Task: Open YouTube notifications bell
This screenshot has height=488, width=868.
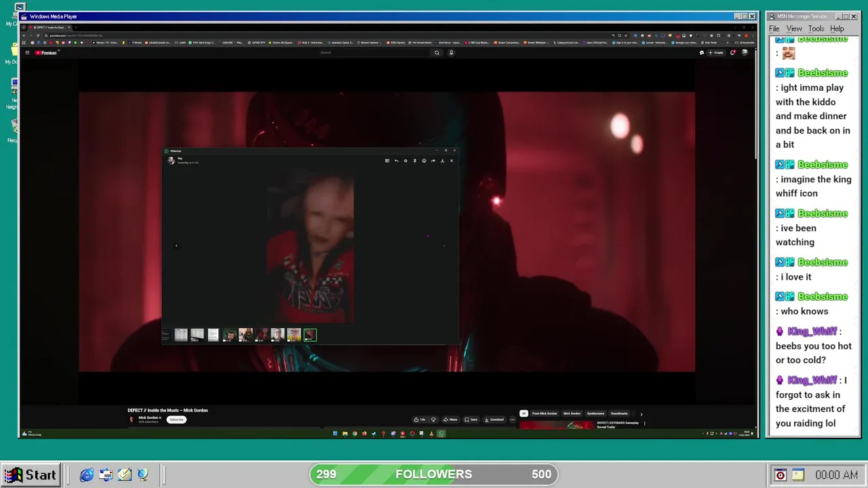Action: click(x=732, y=52)
